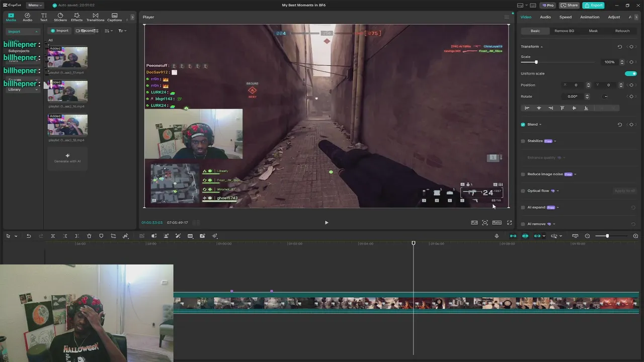
Task: Click the player snapshot scan icon
Action: 485,222
